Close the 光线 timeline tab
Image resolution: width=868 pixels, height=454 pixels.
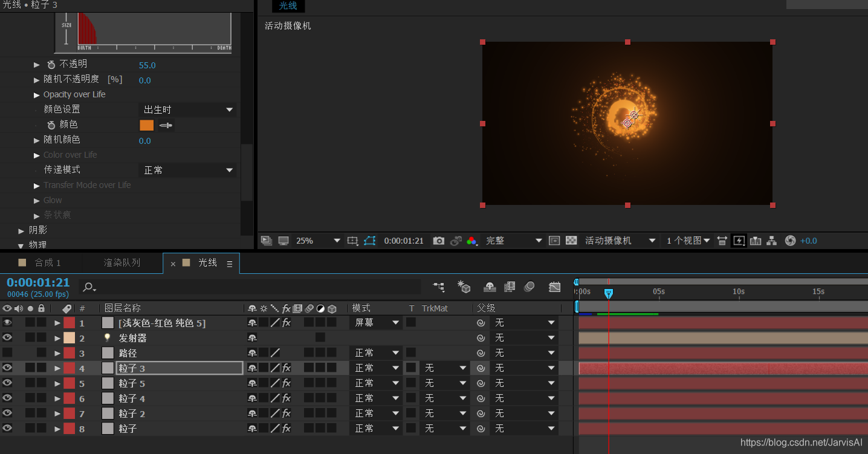coord(173,264)
